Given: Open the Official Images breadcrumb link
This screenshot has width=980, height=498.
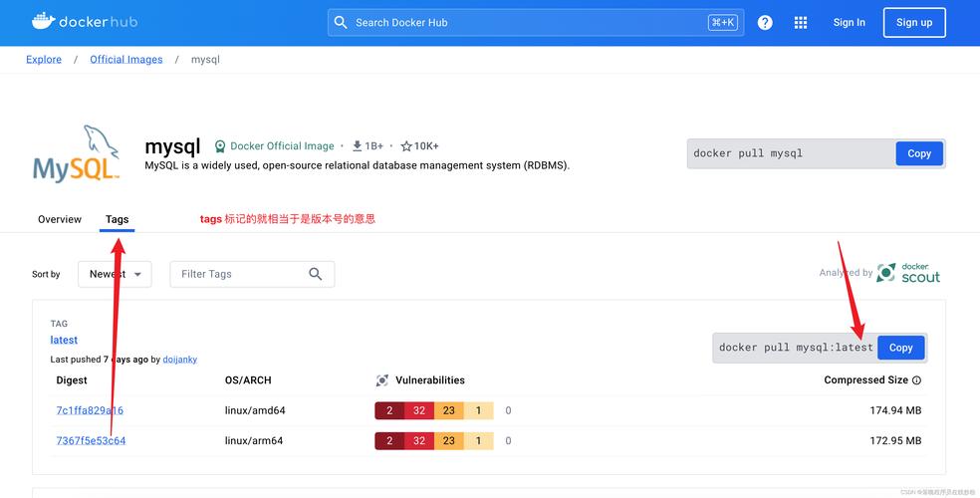Looking at the screenshot, I should coord(126,60).
